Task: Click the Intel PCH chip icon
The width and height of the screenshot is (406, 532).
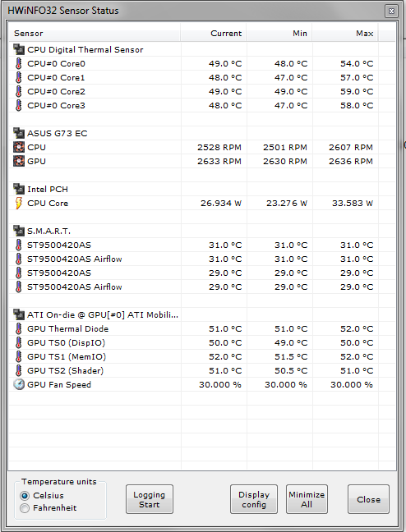Action: coord(19,189)
